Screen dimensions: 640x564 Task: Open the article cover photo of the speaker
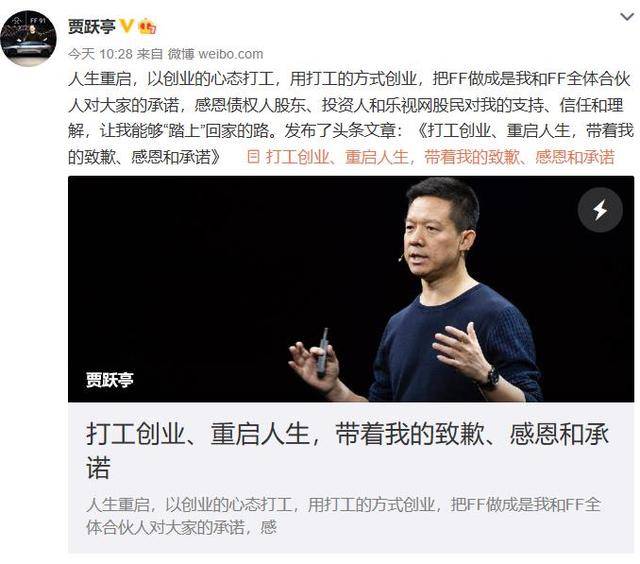point(351,289)
